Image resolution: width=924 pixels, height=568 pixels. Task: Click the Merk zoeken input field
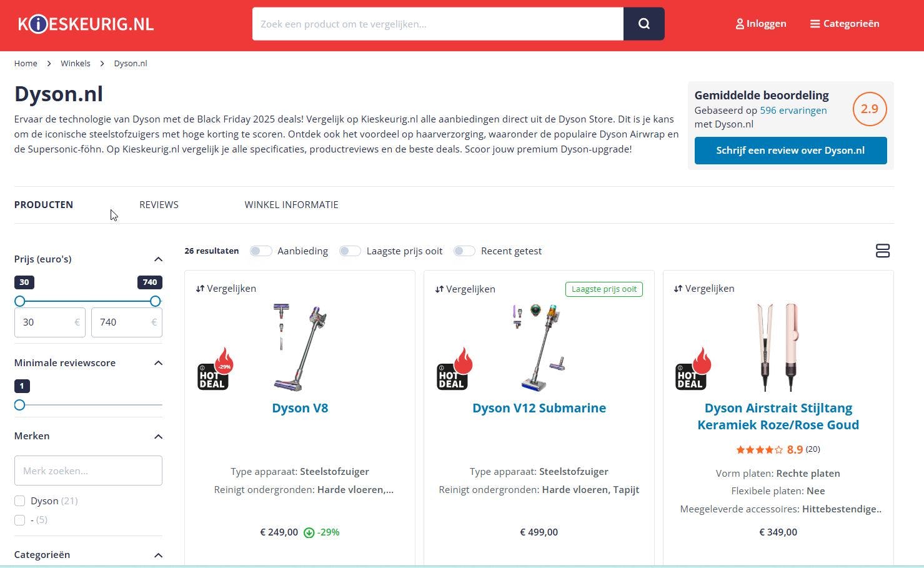pos(88,471)
